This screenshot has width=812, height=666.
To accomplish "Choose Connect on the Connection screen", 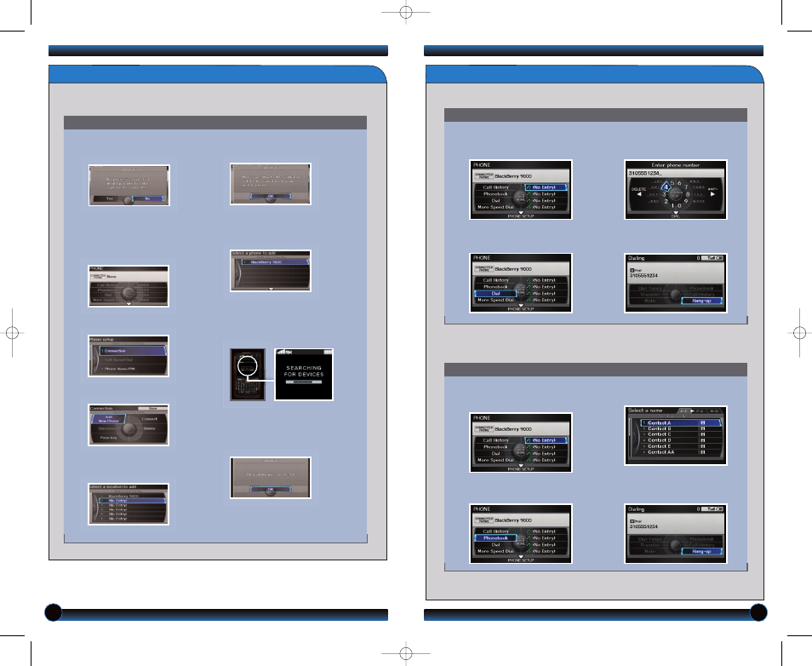I will pos(150,419).
